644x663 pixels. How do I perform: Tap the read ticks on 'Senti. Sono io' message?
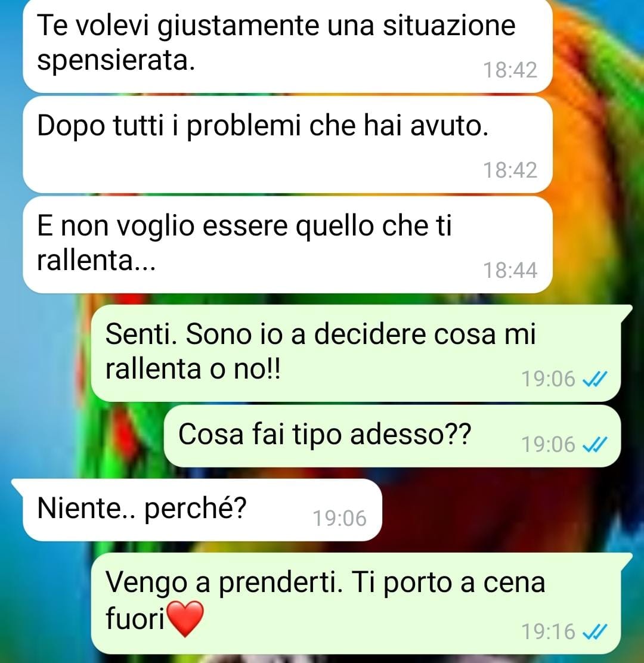(595, 379)
